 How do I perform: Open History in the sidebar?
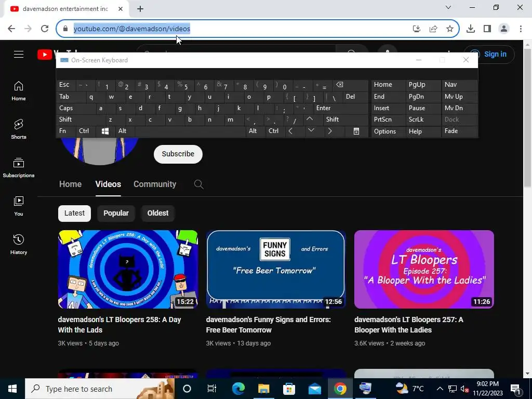tap(19, 245)
